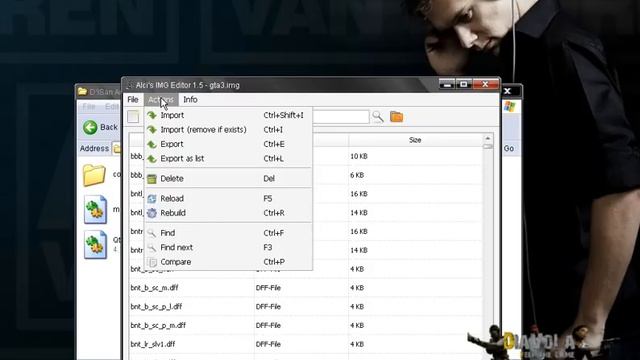Viewport: 640px width, 360px height.
Task: Choose Find in the Actions menu
Action: 228,233
